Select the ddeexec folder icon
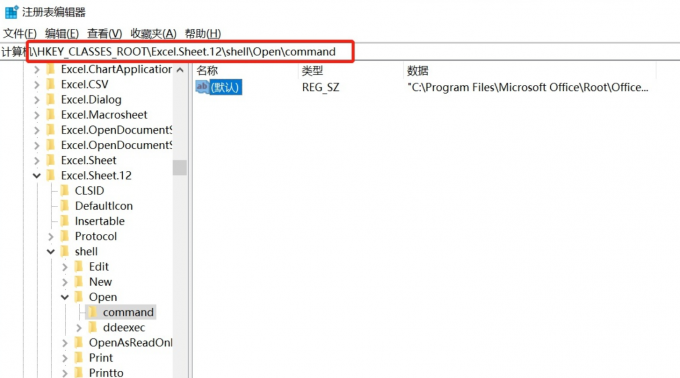This screenshot has height=378, width=680. coord(93,327)
